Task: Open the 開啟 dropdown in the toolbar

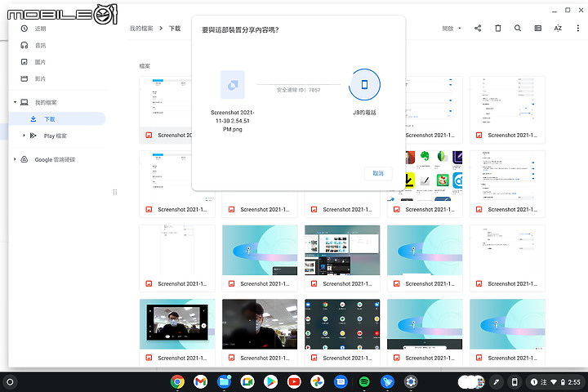Action: [452, 28]
